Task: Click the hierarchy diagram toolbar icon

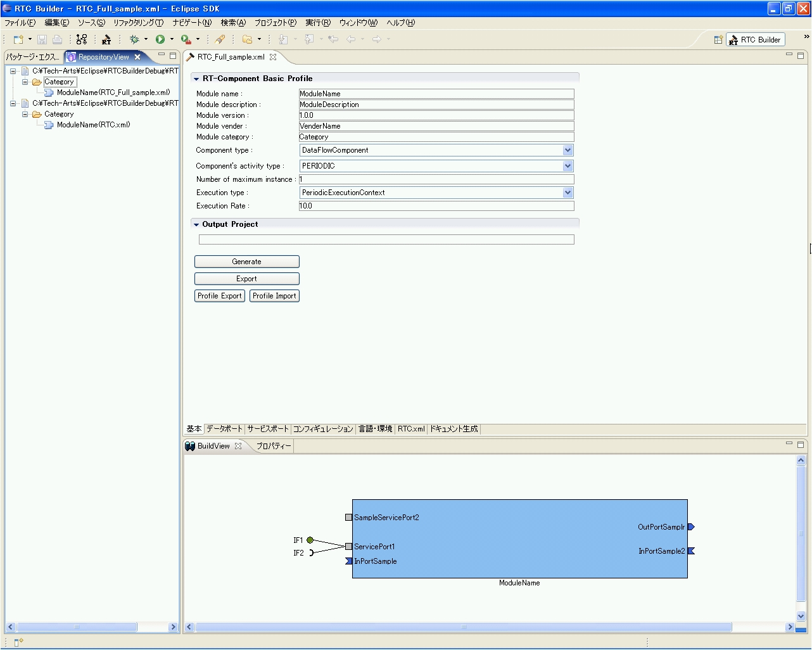Action: pyautogui.click(x=82, y=39)
